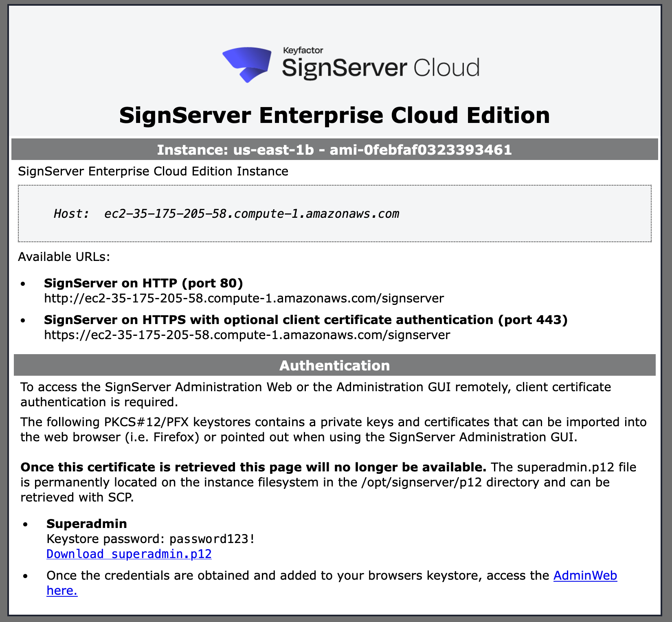Click the Superadmin bold label

pyautogui.click(x=87, y=523)
